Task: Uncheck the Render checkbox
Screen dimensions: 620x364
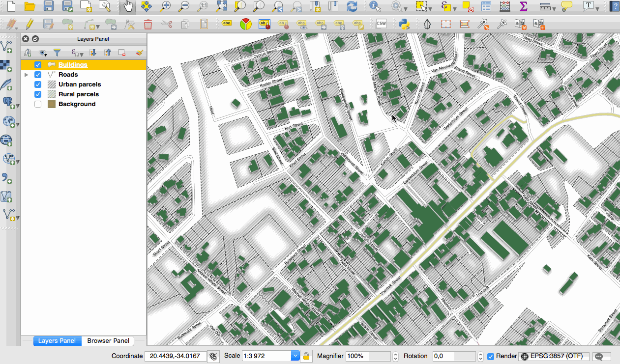Action: (x=490, y=356)
